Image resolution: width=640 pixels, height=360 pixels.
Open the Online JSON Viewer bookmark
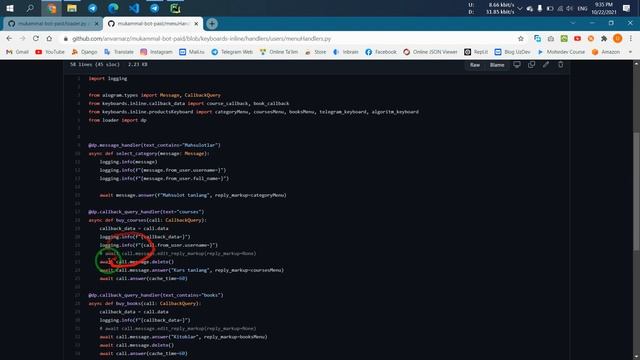click(x=430, y=52)
